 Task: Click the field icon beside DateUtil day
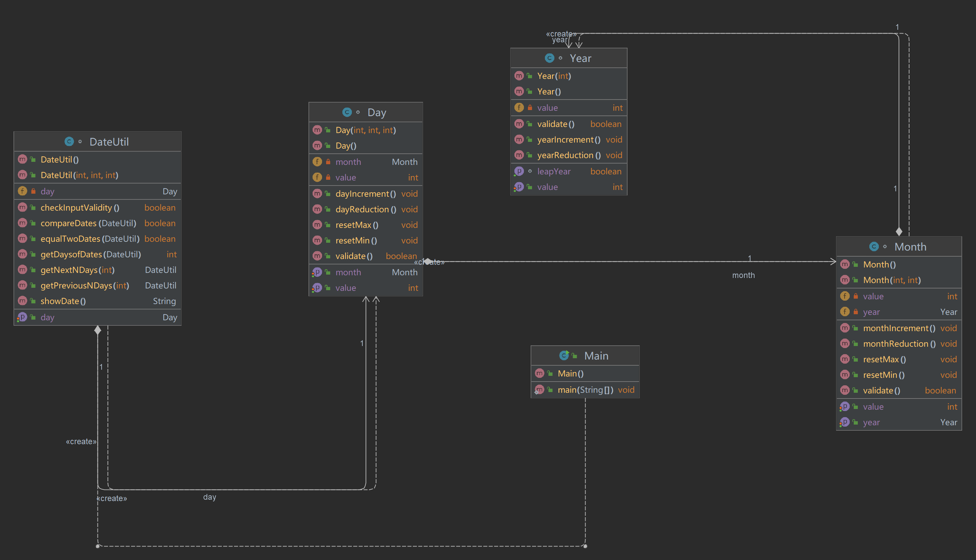tap(23, 191)
